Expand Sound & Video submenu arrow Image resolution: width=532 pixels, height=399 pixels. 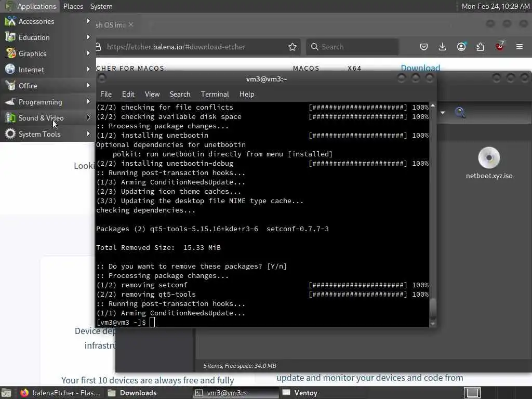[88, 118]
